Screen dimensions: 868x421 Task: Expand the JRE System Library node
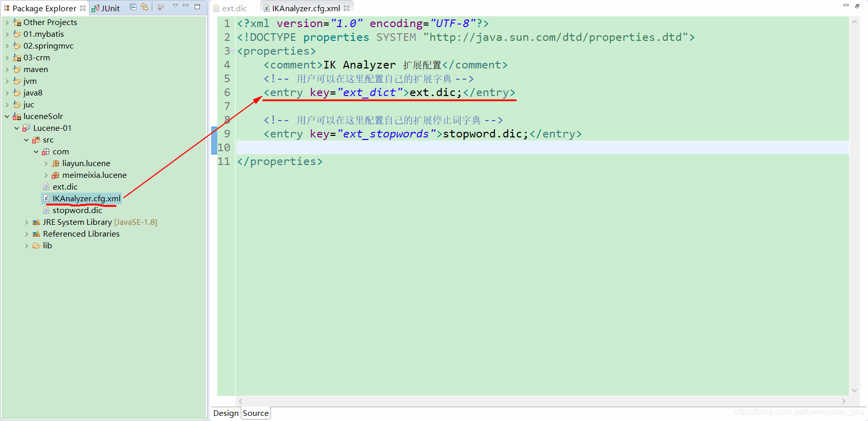27,222
